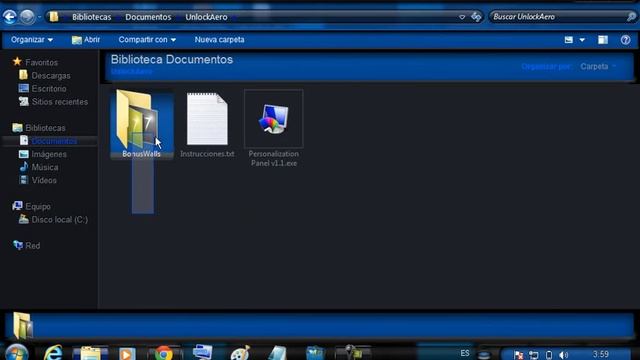Open the Organizar menu
The image size is (640, 360).
click(32, 40)
